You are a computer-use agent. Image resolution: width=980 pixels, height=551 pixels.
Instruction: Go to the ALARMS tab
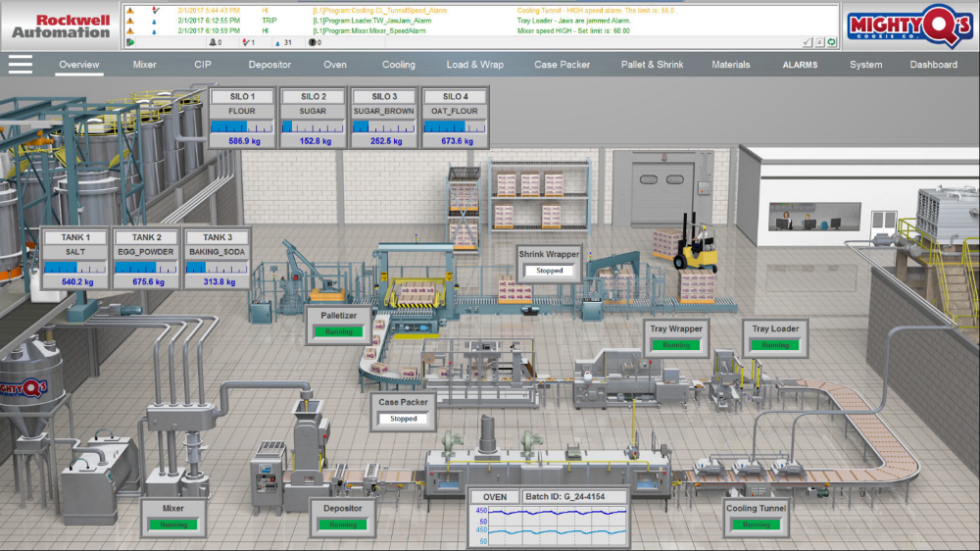tap(800, 65)
